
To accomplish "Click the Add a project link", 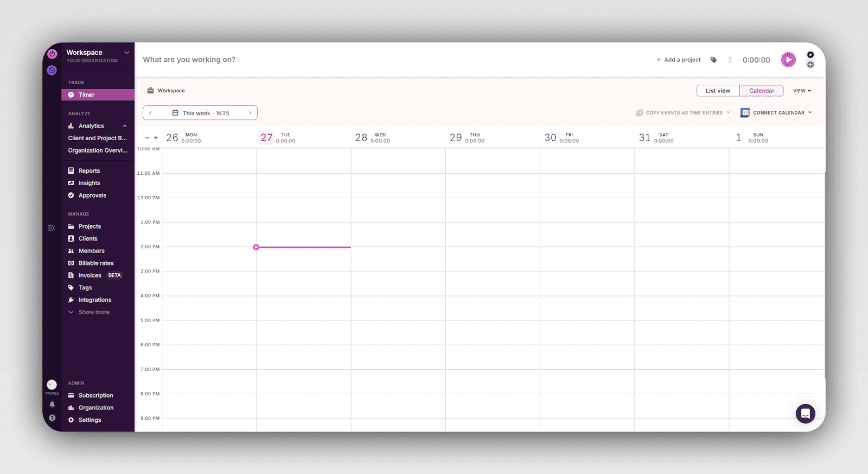I will pyautogui.click(x=679, y=60).
